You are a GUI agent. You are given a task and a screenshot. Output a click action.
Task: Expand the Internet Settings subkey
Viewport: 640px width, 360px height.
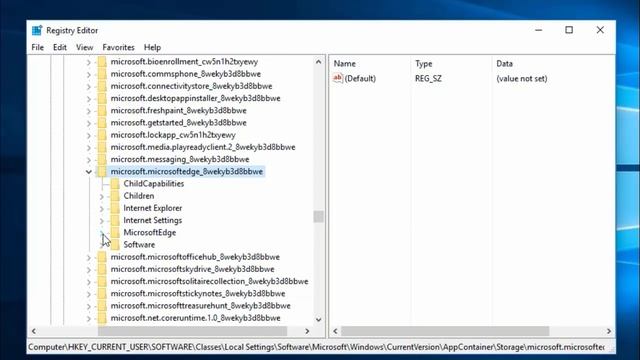(102, 221)
